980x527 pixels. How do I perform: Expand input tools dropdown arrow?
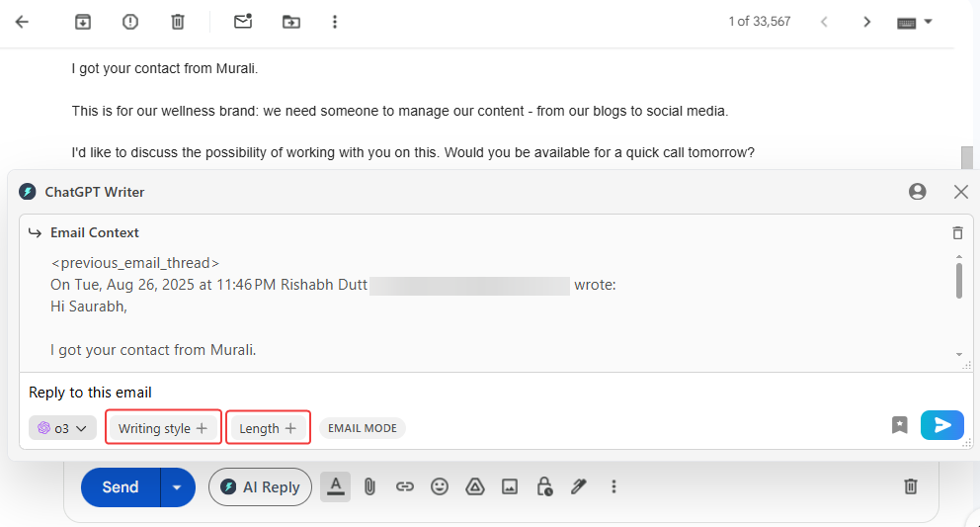click(x=928, y=22)
